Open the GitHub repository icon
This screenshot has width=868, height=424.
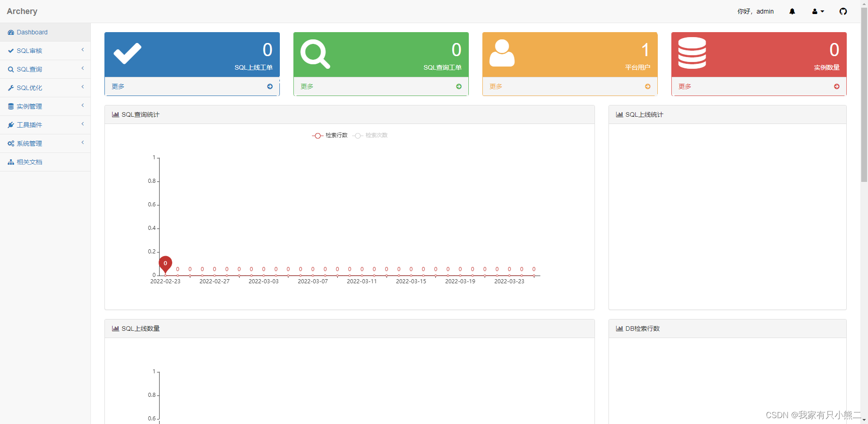click(x=843, y=11)
